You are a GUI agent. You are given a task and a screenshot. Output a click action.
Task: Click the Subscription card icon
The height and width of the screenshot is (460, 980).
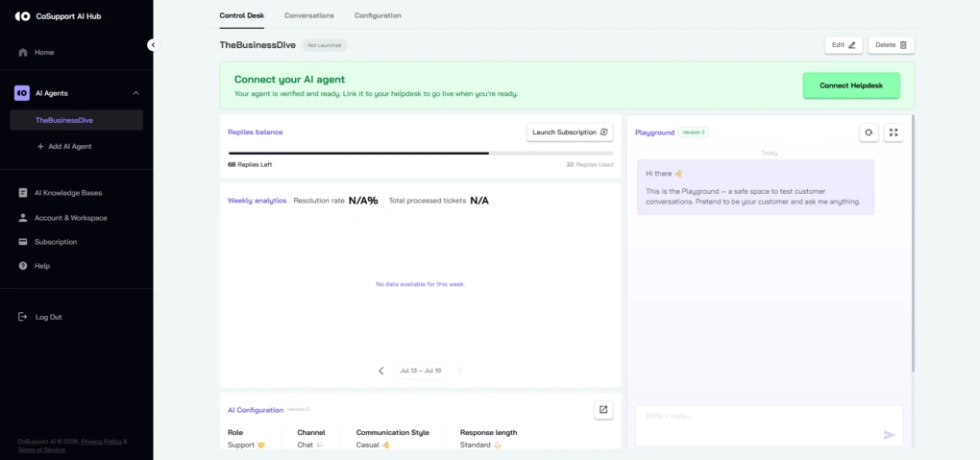pyautogui.click(x=23, y=242)
